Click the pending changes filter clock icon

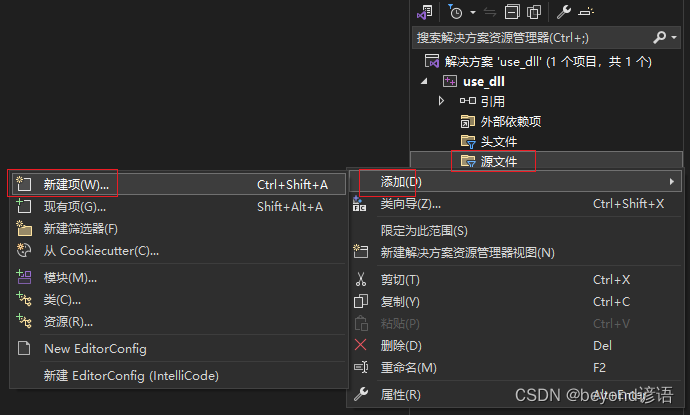(455, 12)
